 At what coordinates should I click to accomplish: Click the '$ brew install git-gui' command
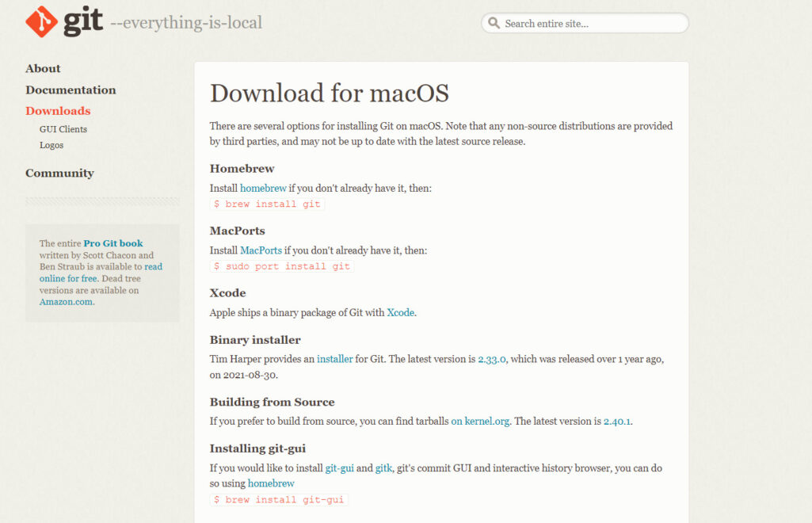pos(279,500)
